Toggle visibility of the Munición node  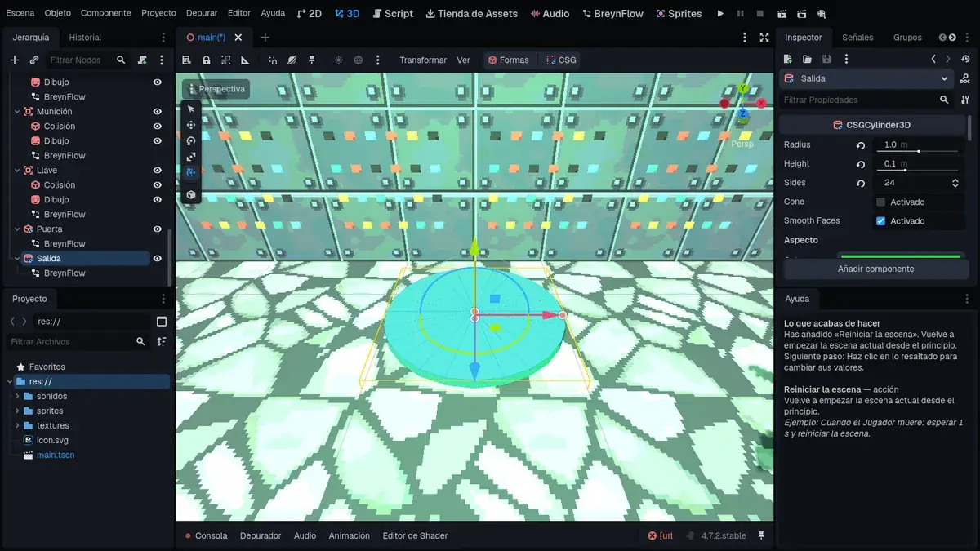coord(158,112)
